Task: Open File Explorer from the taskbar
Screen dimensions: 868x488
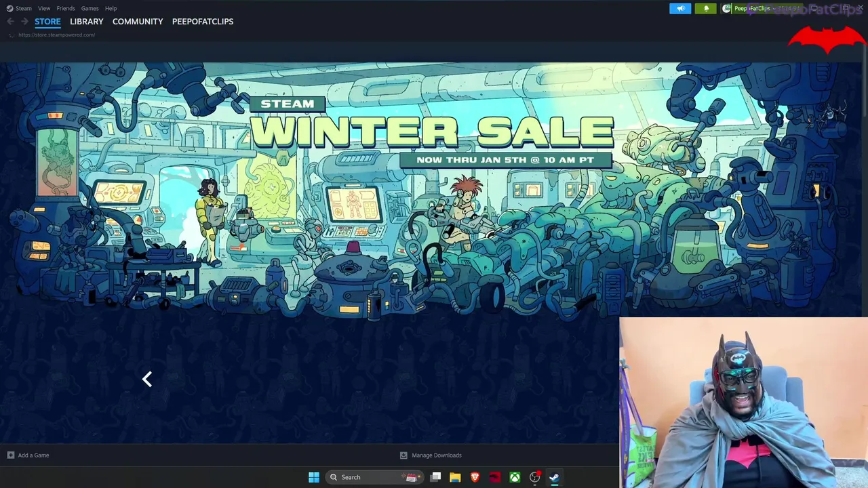Action: [455, 477]
